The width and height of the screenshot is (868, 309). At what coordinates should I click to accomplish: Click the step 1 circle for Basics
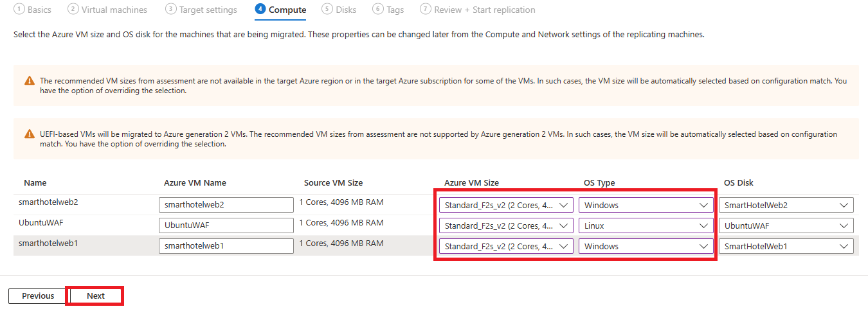coord(19,10)
